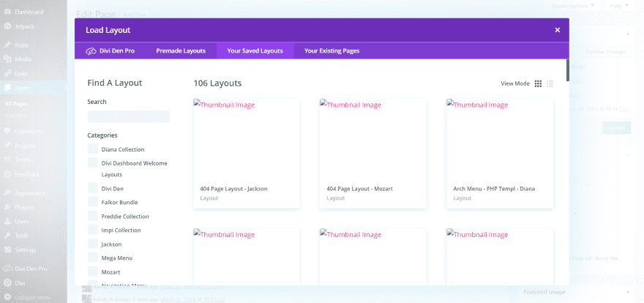Viewport: 644px width, 303px height.
Task: Open Feedback in WordPress sidebar
Action: (x=27, y=174)
